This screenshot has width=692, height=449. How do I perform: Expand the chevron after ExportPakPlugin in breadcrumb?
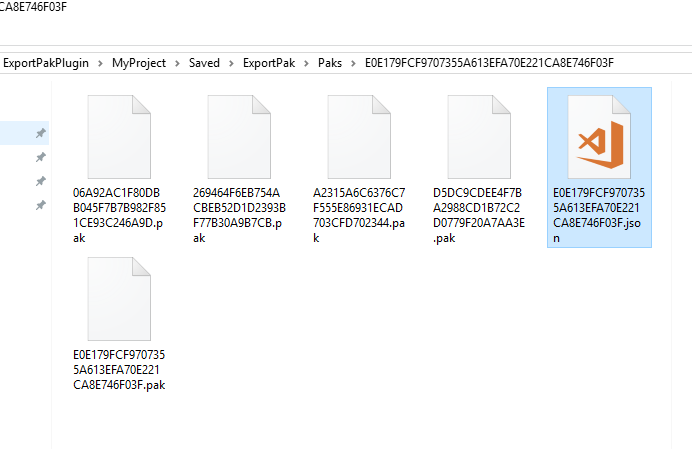point(100,64)
